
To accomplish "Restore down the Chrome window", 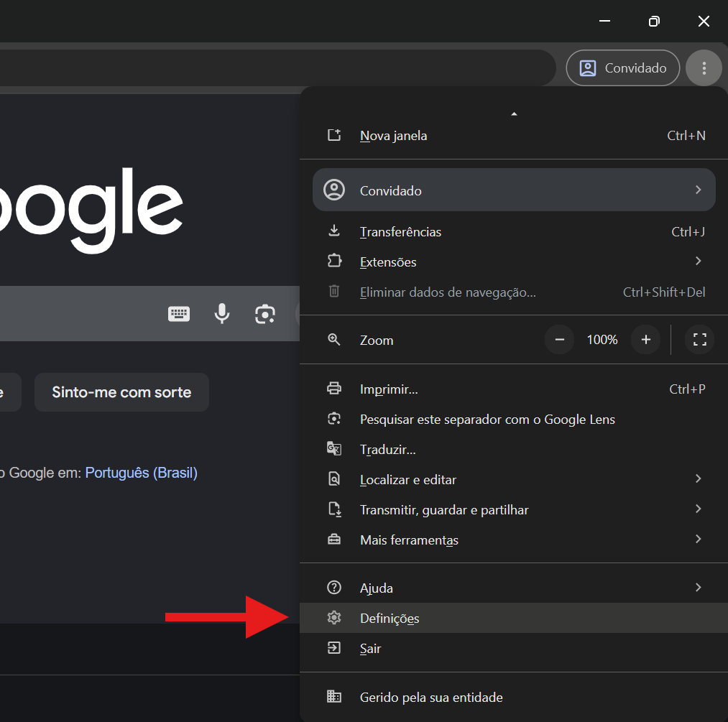I will (x=654, y=22).
